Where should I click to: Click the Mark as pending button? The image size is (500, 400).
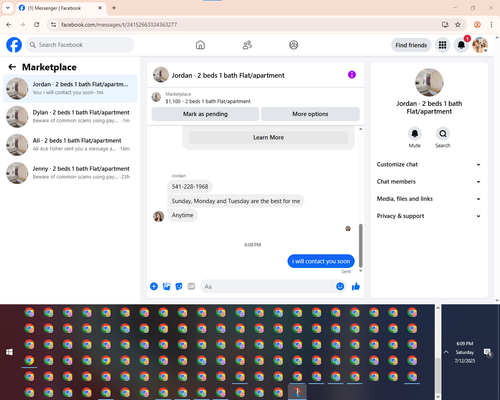pos(205,114)
